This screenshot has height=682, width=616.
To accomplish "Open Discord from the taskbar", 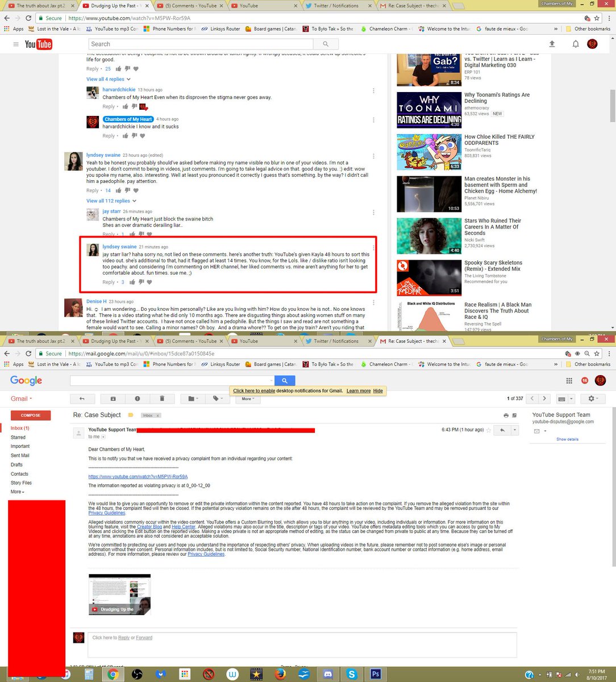I will click(327, 674).
